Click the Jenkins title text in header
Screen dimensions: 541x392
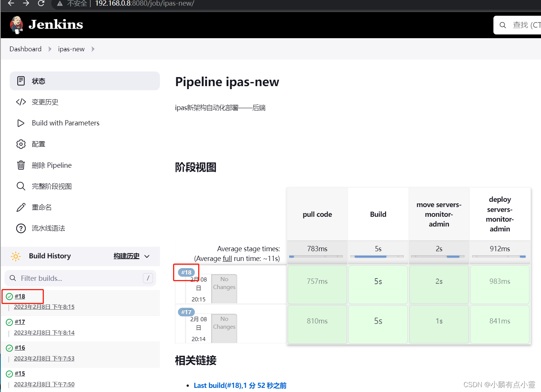(x=56, y=25)
